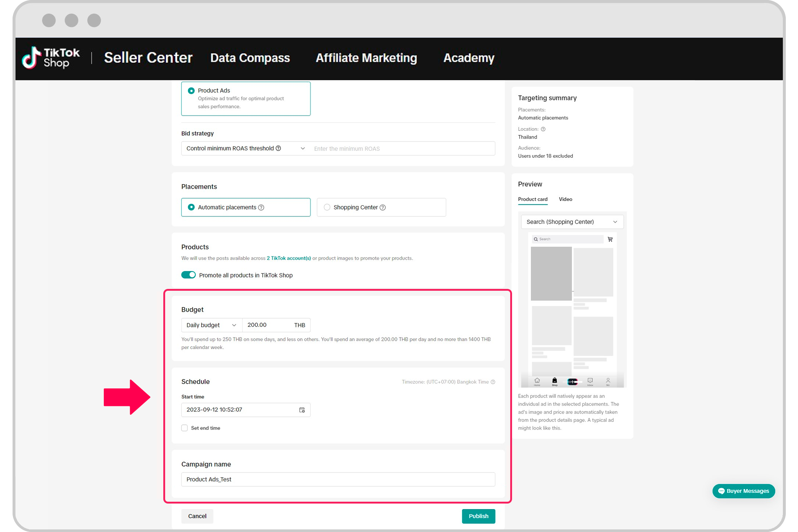Toggle Promote all products in TikTok Shop
The height and width of the screenshot is (532, 798).
188,275
